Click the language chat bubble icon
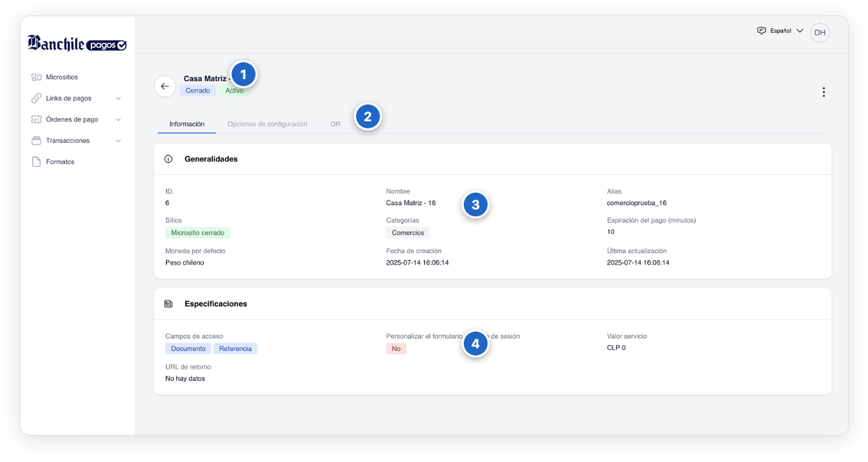The width and height of the screenshot is (868, 462). [x=762, y=30]
